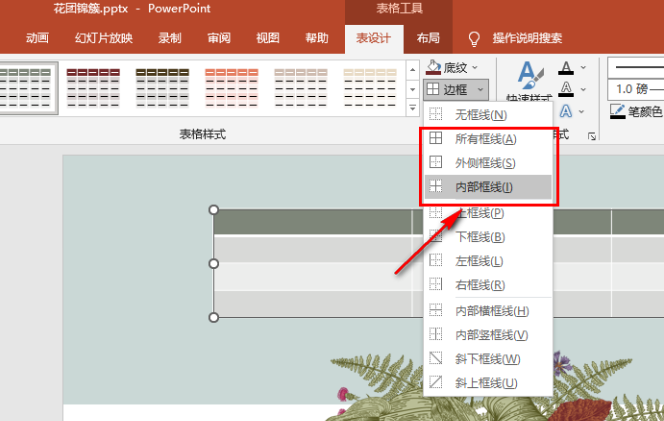Switch to the 布局 tab
The image size is (664, 421).
pyautogui.click(x=428, y=38)
